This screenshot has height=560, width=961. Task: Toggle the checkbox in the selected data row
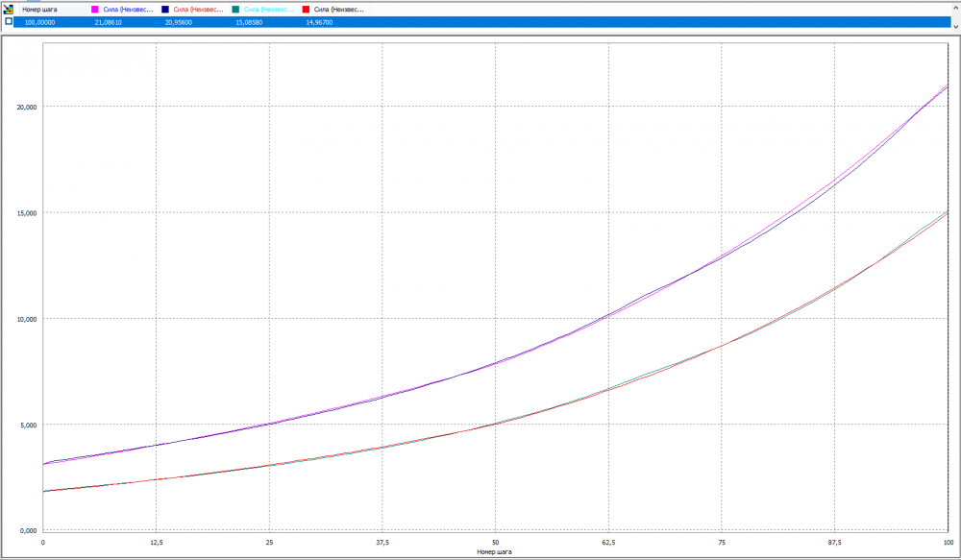click(9, 21)
